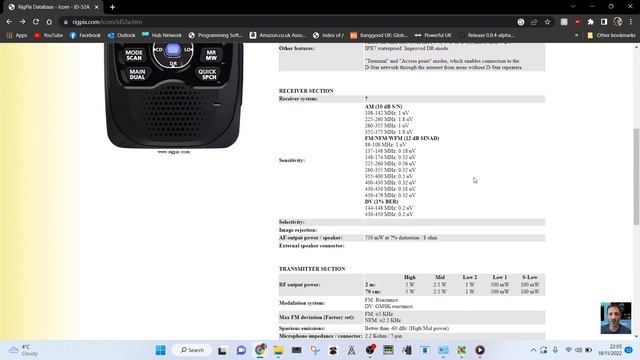Switch to Chrome in the taskbar

[x=260, y=350]
